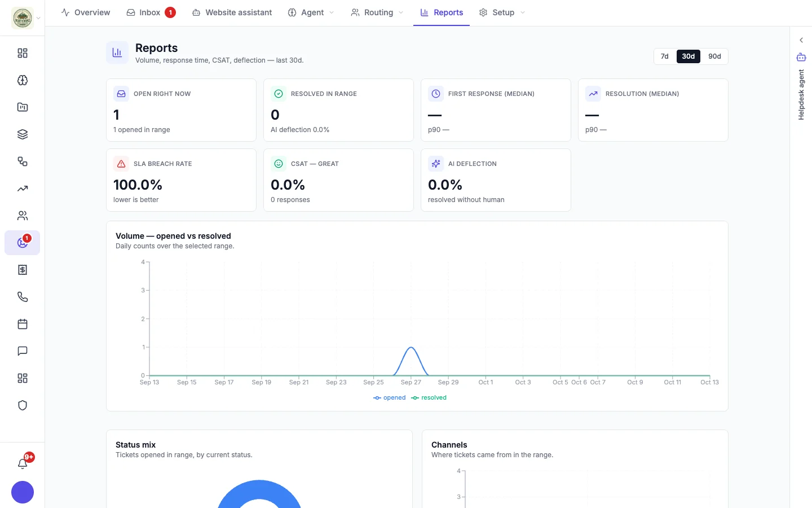Open the calendar icon in sidebar
Image resolution: width=812 pixels, height=508 pixels.
tap(23, 324)
